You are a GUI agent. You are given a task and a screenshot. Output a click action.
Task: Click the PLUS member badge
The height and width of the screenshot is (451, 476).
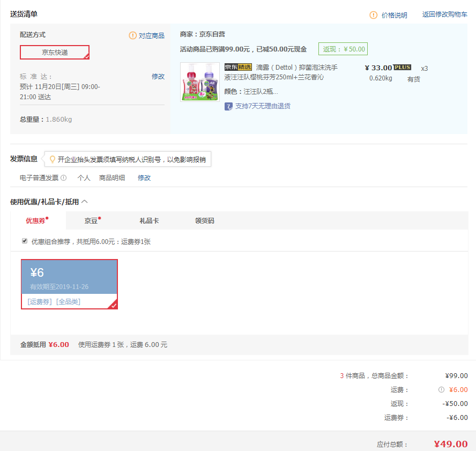coord(402,68)
